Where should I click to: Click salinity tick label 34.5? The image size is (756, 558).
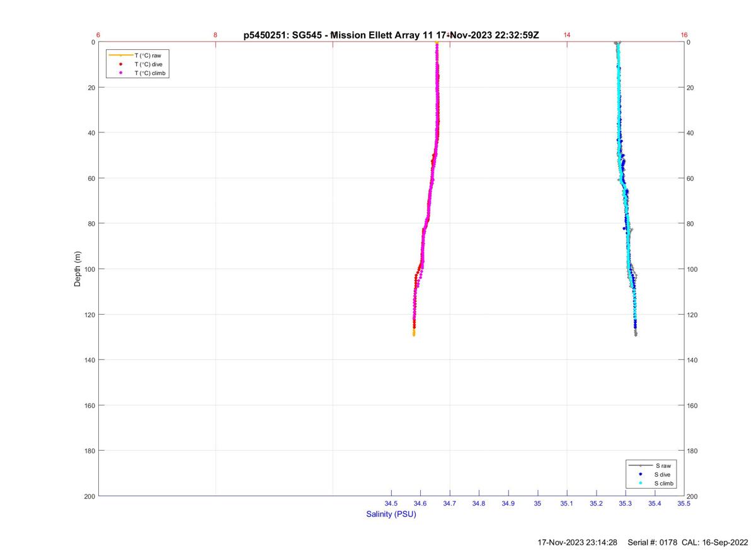pyautogui.click(x=391, y=504)
